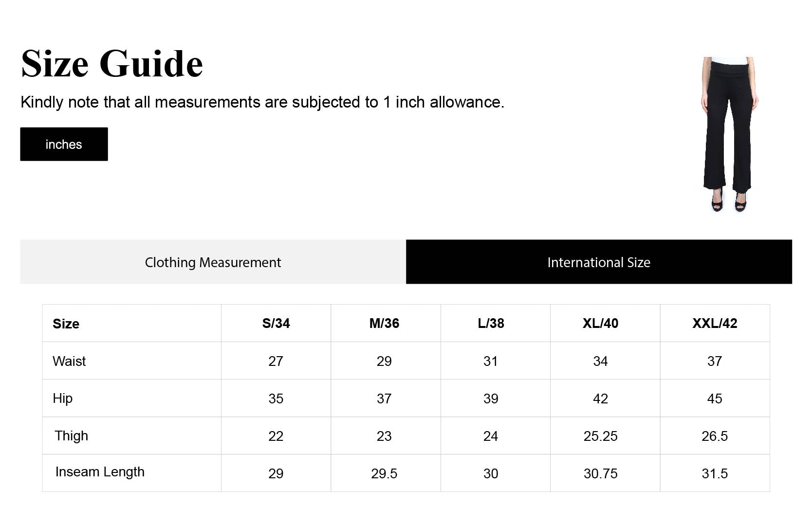Click the XXL/42 size column header

(714, 323)
